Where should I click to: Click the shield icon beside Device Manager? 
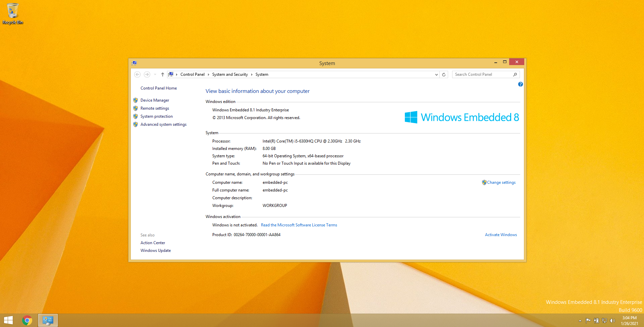[x=136, y=100]
